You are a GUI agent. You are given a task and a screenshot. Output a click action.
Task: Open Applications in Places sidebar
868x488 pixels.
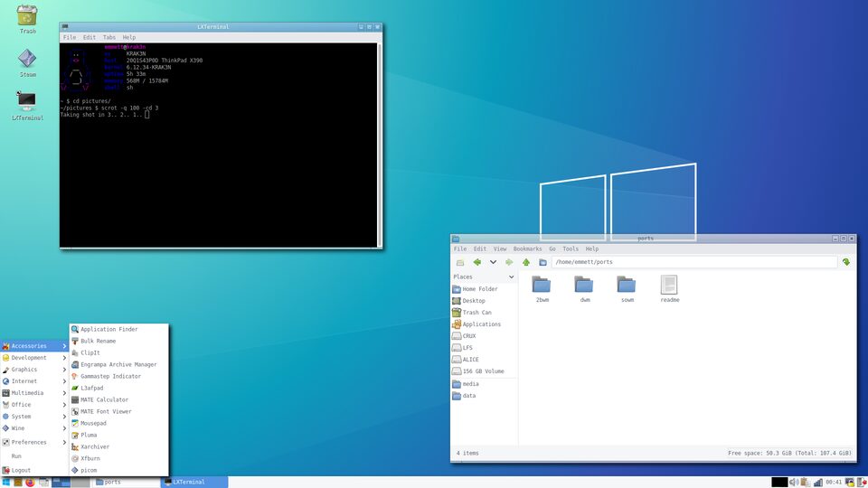click(x=485, y=324)
